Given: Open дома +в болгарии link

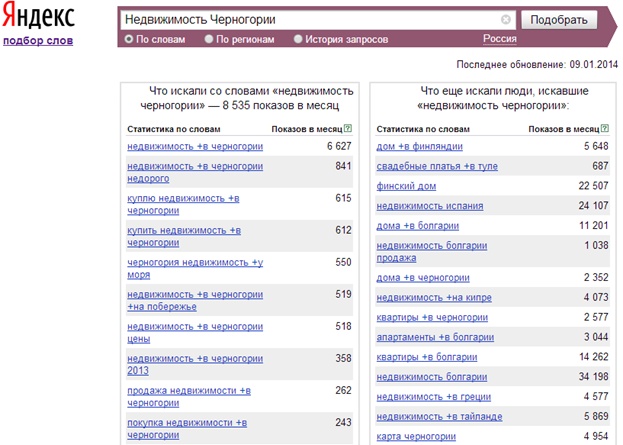Looking at the screenshot, I should (x=418, y=226).
